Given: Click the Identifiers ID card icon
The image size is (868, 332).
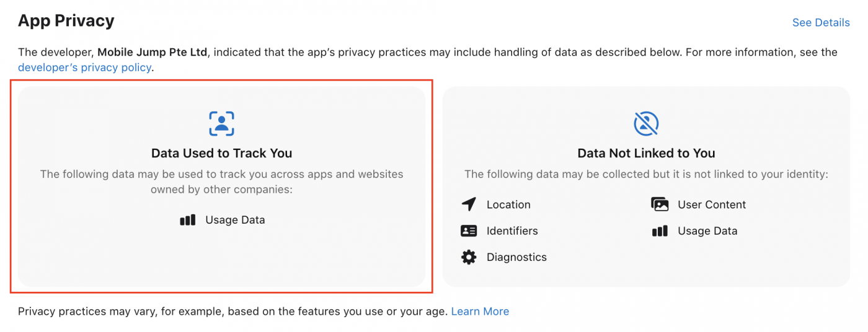Looking at the screenshot, I should (x=469, y=231).
